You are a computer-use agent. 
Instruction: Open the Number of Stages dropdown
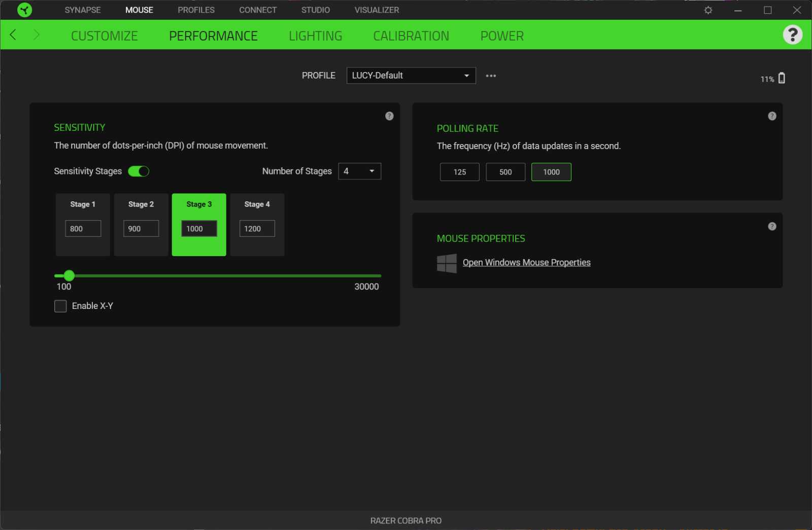pos(360,171)
